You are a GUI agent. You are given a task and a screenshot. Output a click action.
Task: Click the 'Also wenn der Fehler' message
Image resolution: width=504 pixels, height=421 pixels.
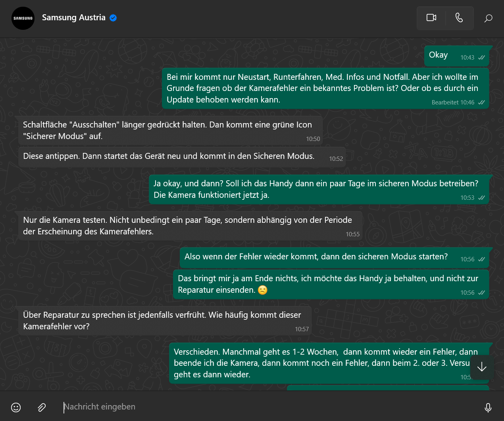coord(316,257)
